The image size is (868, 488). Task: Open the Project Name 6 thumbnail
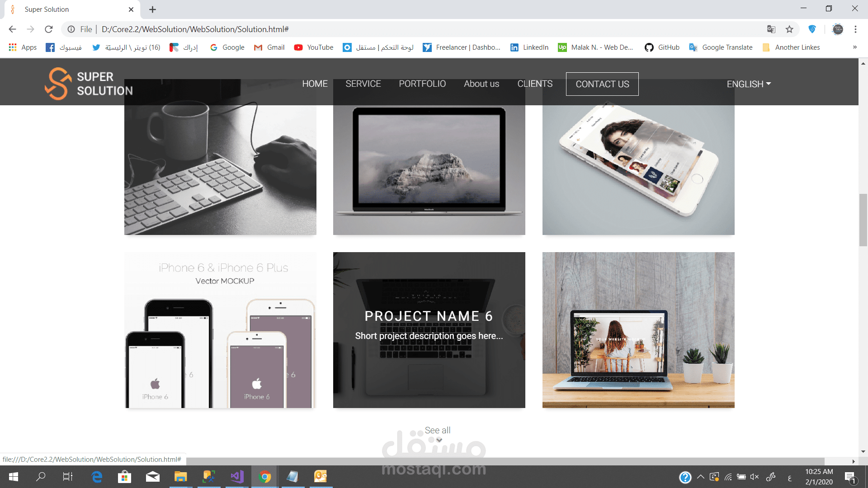429,330
